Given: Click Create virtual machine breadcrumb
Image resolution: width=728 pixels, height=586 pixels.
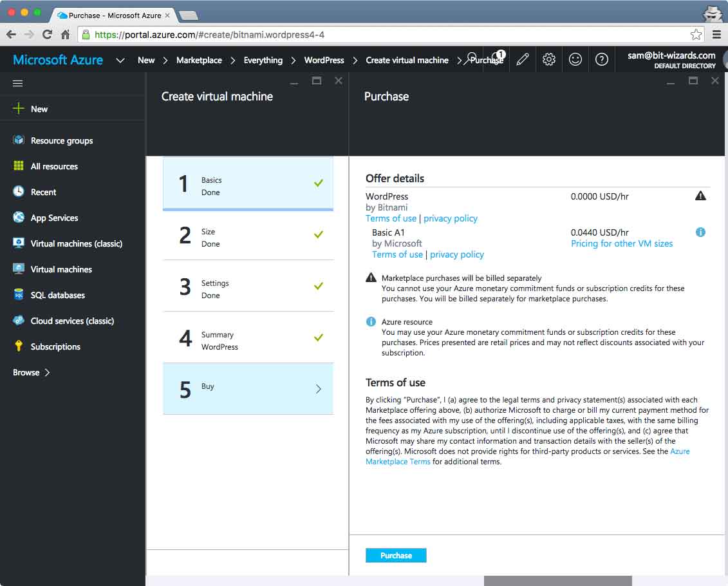Looking at the screenshot, I should pyautogui.click(x=407, y=60).
